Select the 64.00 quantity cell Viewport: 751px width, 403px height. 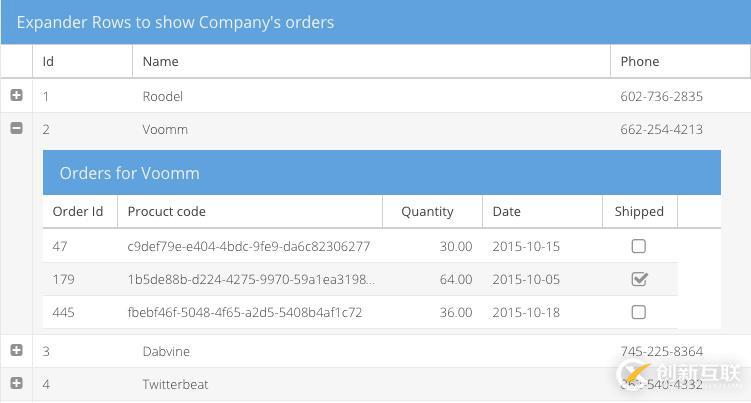pos(456,279)
